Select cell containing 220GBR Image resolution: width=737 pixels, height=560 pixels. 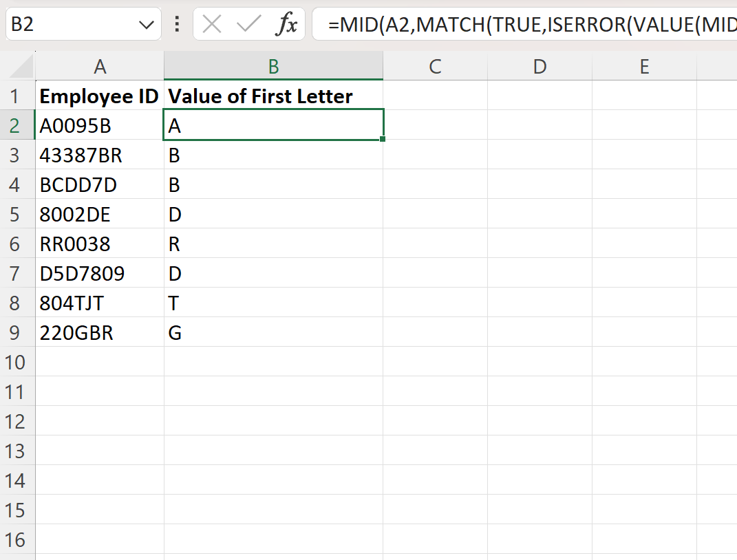[x=100, y=332]
